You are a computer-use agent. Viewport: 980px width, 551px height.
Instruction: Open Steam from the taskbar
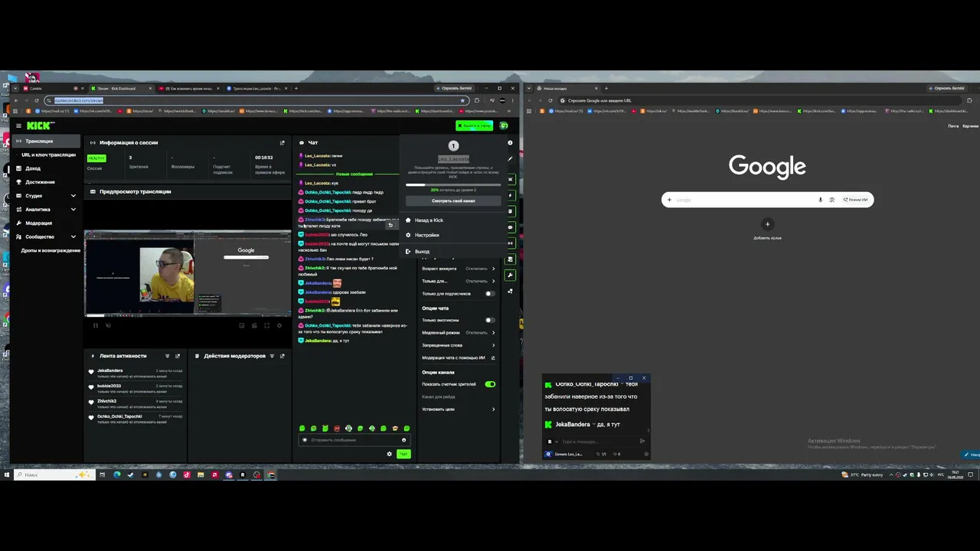click(130, 474)
